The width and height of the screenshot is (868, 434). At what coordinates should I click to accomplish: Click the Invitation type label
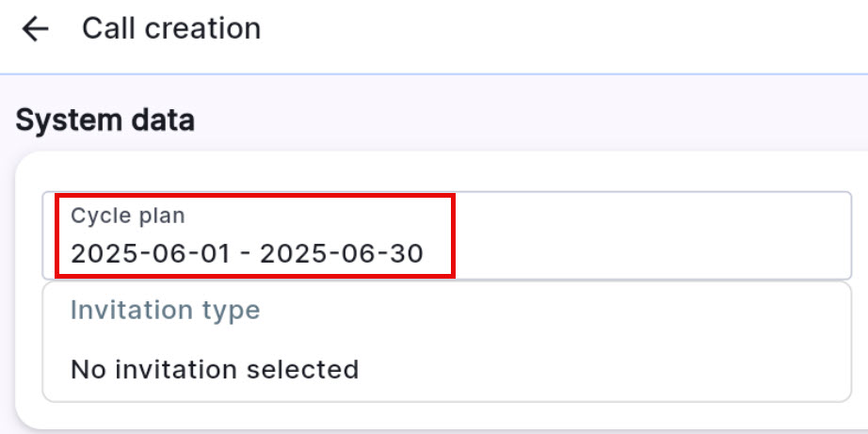(x=165, y=310)
